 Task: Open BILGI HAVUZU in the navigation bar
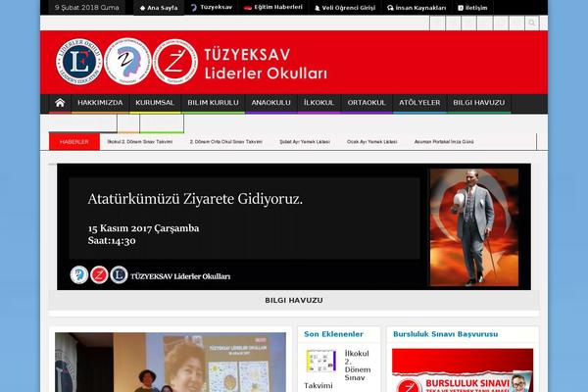click(479, 103)
